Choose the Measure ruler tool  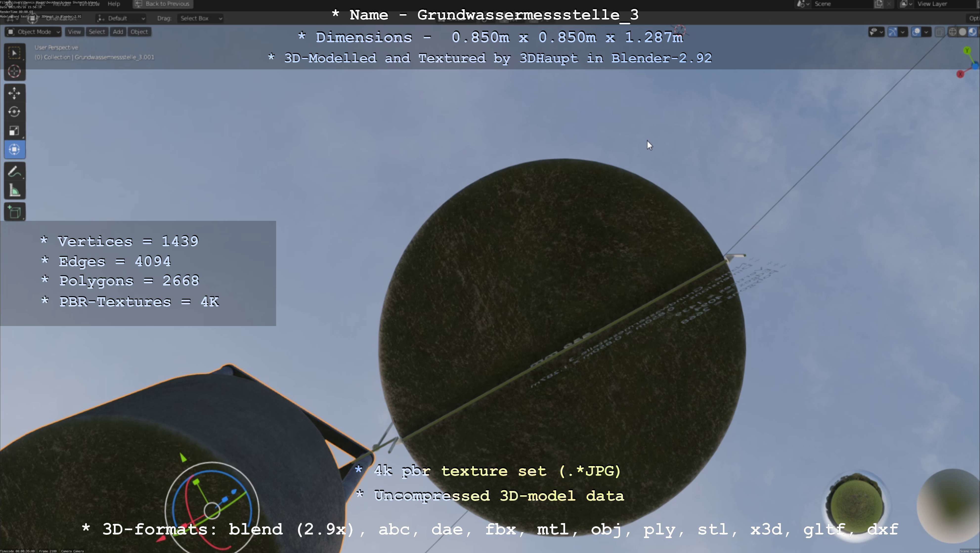click(14, 190)
